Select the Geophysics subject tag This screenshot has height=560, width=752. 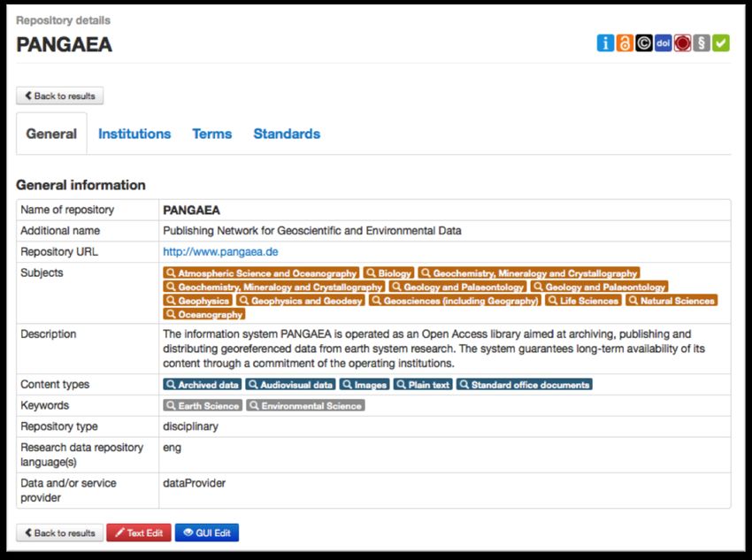point(197,301)
